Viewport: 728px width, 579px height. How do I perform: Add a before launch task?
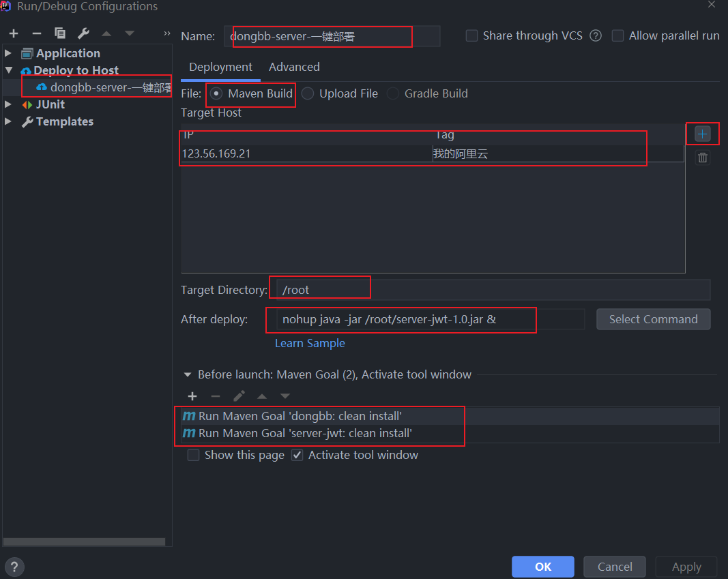[x=192, y=396]
